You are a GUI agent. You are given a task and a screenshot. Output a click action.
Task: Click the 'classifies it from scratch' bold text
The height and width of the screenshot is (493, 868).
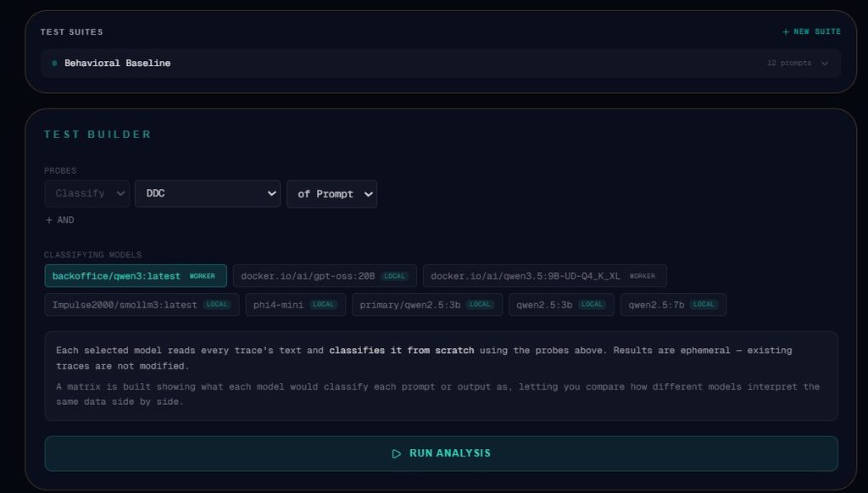coord(401,350)
